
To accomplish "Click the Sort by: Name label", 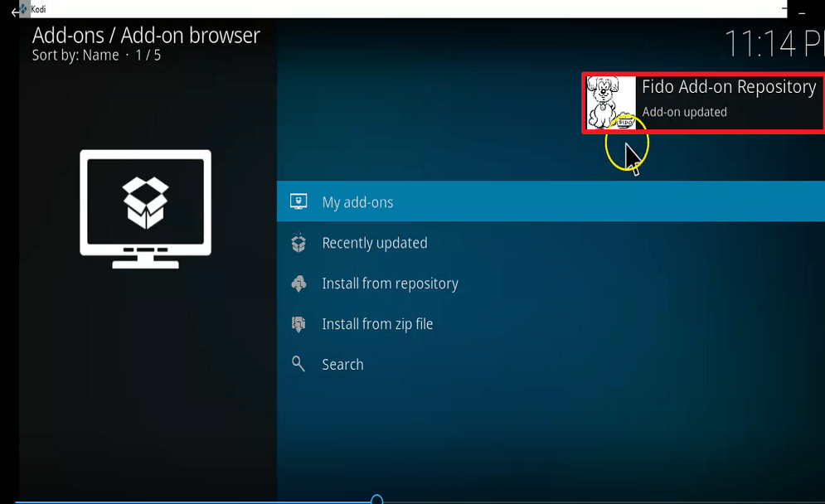I will [x=75, y=56].
